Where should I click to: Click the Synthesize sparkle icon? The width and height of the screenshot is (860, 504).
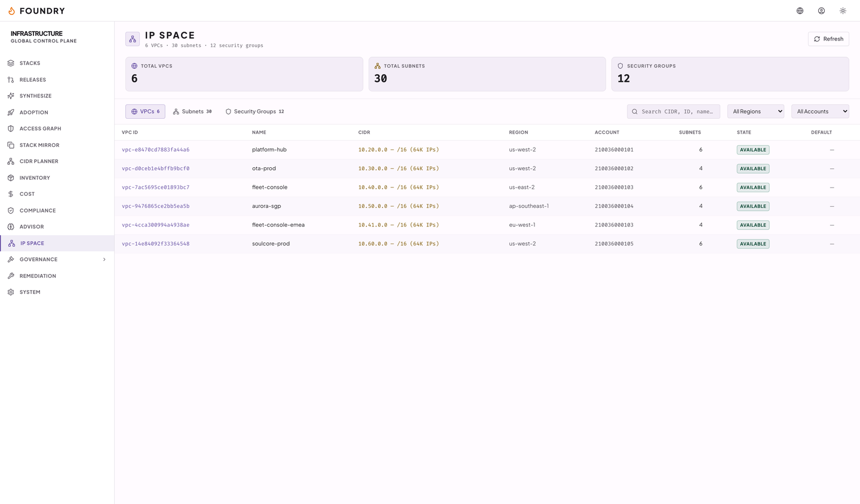pyautogui.click(x=11, y=96)
